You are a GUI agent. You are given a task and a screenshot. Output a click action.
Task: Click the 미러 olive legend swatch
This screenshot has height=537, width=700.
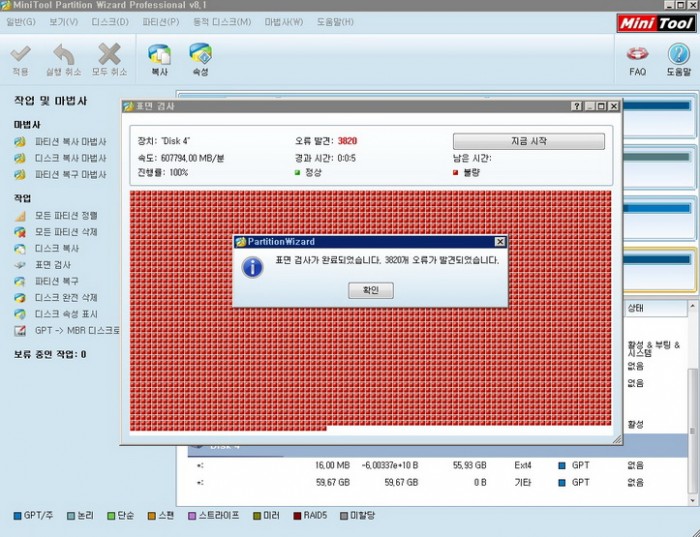pos(257,516)
